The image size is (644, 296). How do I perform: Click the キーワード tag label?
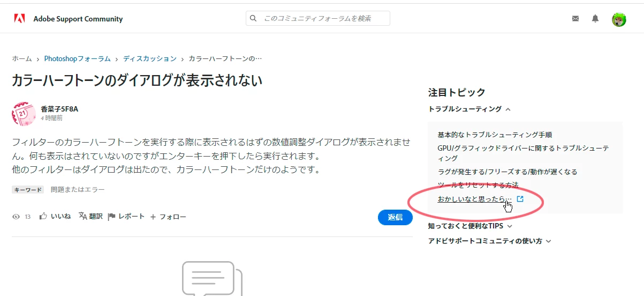point(28,190)
